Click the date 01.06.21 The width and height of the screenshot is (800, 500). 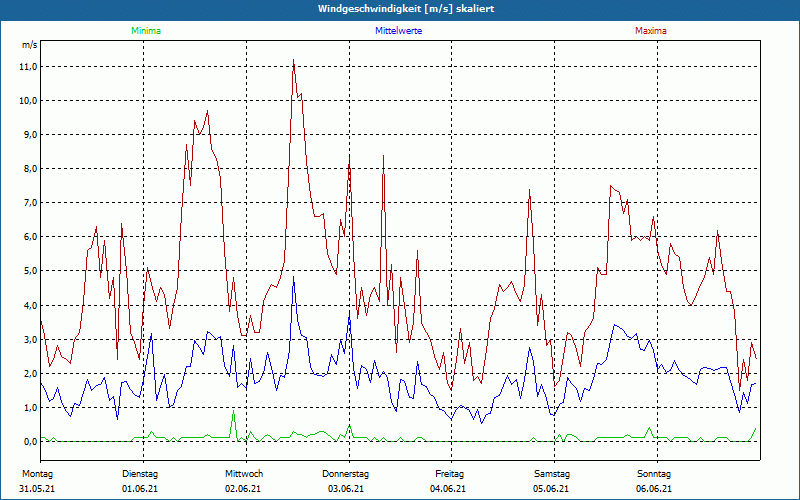tap(140, 489)
